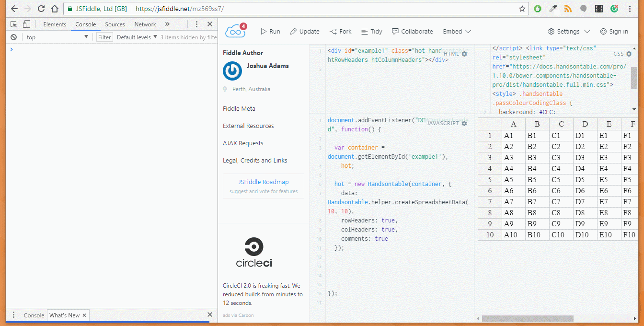Reload the current page

pyautogui.click(x=41, y=8)
